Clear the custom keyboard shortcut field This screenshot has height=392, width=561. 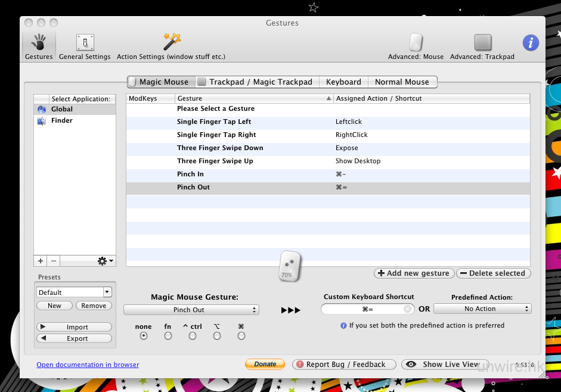pyautogui.click(x=407, y=309)
